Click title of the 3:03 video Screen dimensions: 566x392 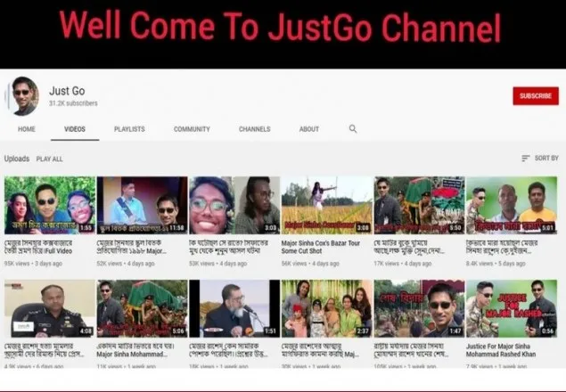(x=228, y=247)
